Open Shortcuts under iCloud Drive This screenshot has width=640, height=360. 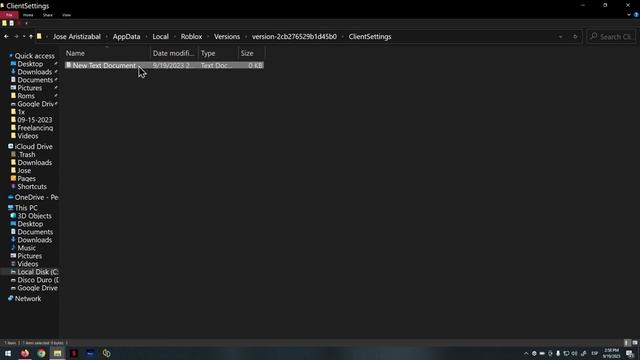[32, 187]
